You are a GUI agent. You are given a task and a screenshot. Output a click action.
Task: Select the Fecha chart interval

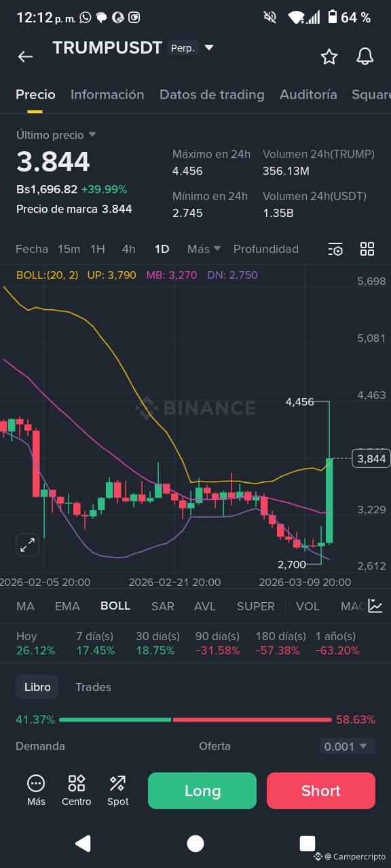tap(32, 249)
